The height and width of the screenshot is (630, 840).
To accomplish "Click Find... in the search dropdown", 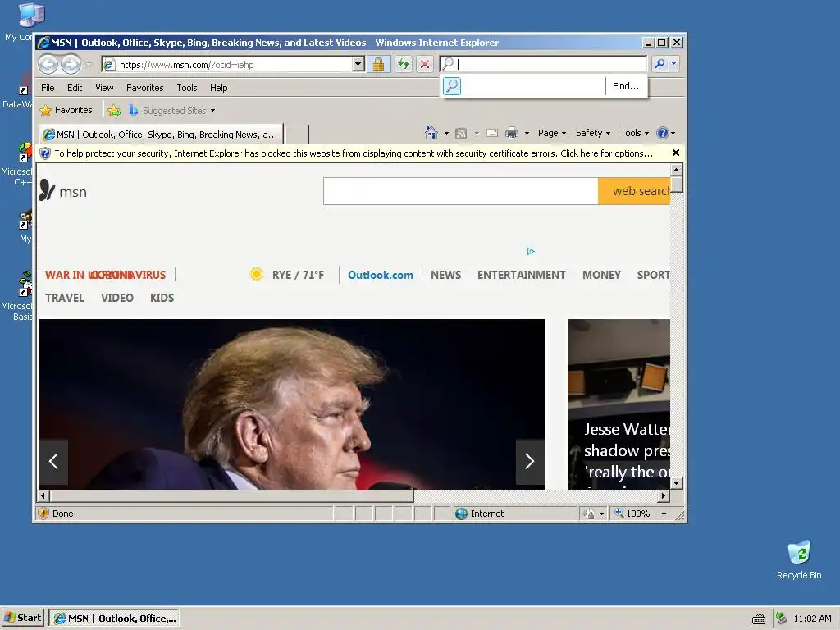I will [626, 86].
